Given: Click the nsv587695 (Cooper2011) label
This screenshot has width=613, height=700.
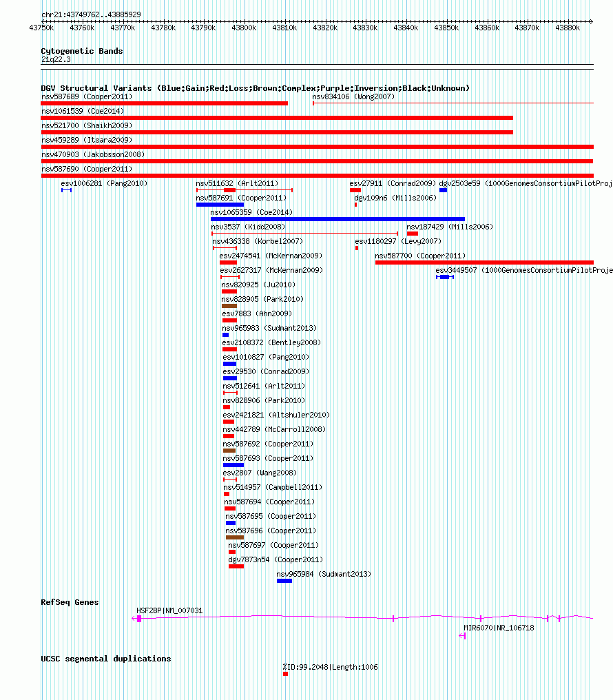Looking at the screenshot, I should click(x=271, y=516).
